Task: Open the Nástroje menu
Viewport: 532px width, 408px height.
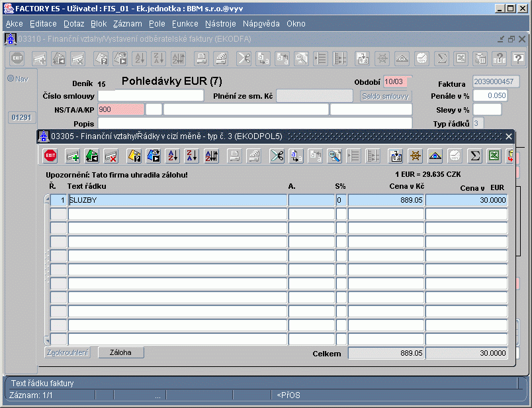Action: [x=220, y=24]
